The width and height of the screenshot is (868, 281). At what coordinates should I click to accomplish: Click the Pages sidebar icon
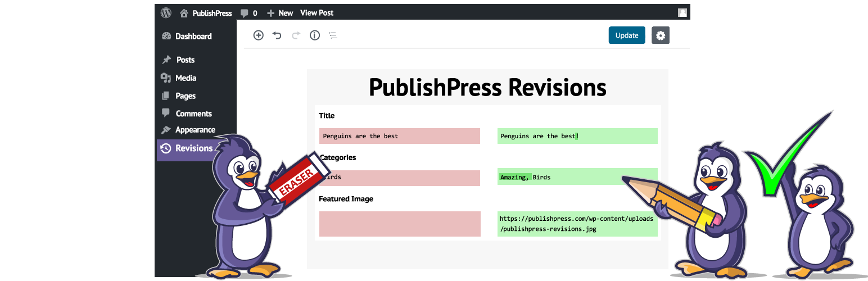tap(165, 96)
